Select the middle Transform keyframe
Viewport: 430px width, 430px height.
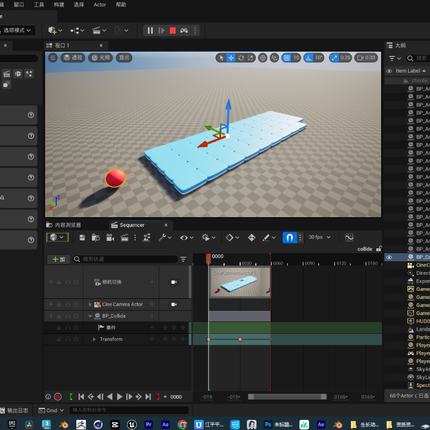(x=240, y=339)
